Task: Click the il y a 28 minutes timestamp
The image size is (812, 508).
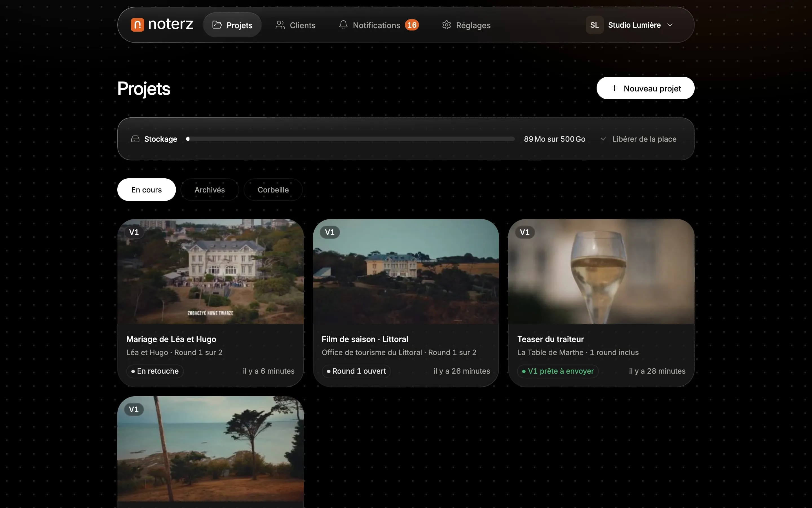Action: [657, 371]
